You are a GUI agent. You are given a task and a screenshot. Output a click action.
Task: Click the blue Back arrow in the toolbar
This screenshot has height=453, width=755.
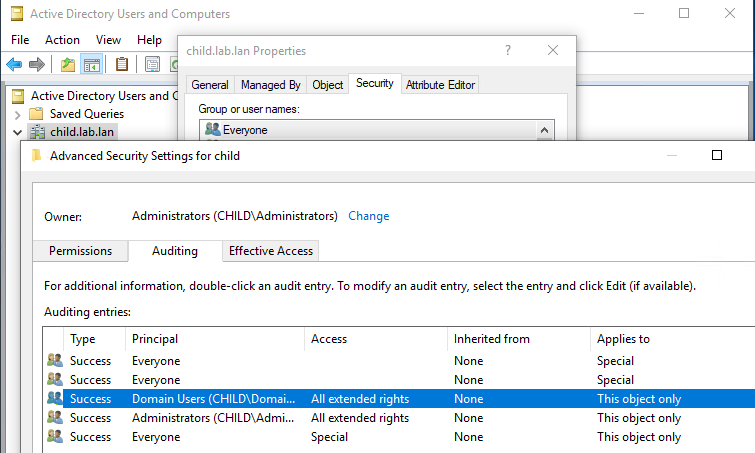(14, 64)
